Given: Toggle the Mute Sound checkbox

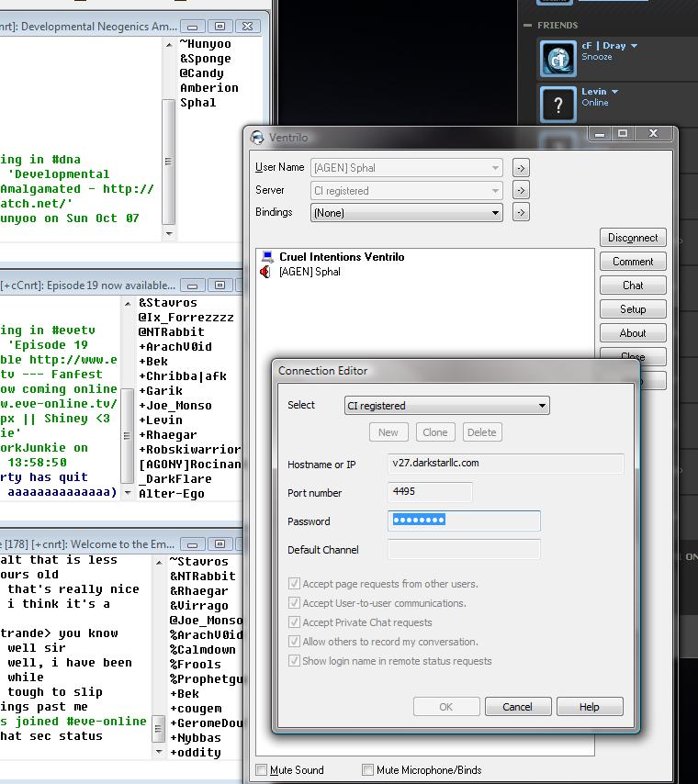Looking at the screenshot, I should (x=262, y=770).
